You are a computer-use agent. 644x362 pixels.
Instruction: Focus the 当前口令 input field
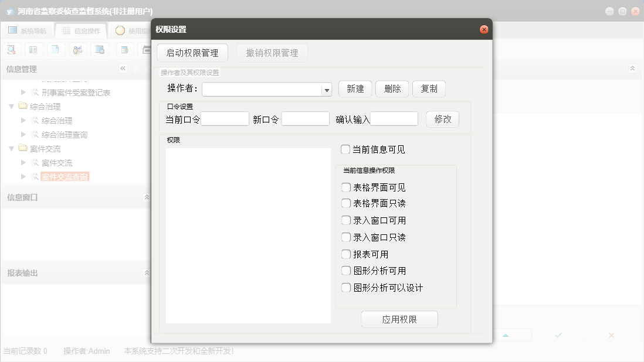[225, 119]
